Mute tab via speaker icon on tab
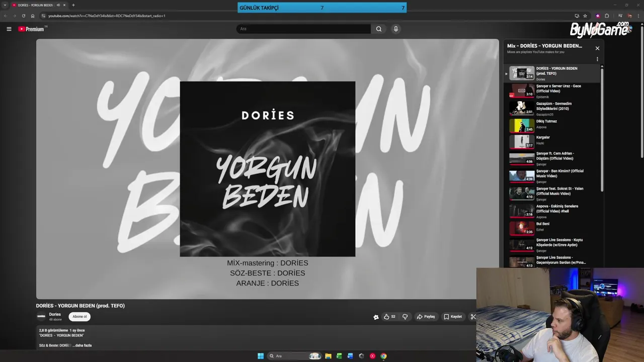644x362 pixels. (58, 5)
